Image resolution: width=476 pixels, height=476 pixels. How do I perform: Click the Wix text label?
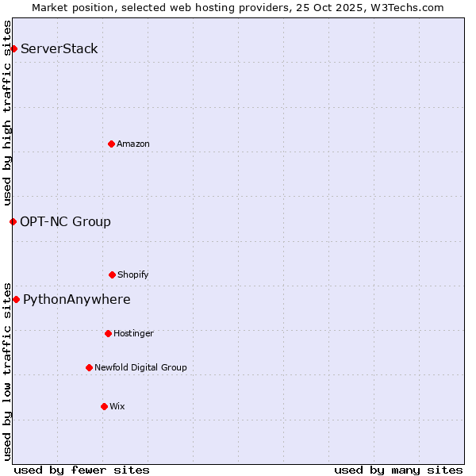(117, 407)
